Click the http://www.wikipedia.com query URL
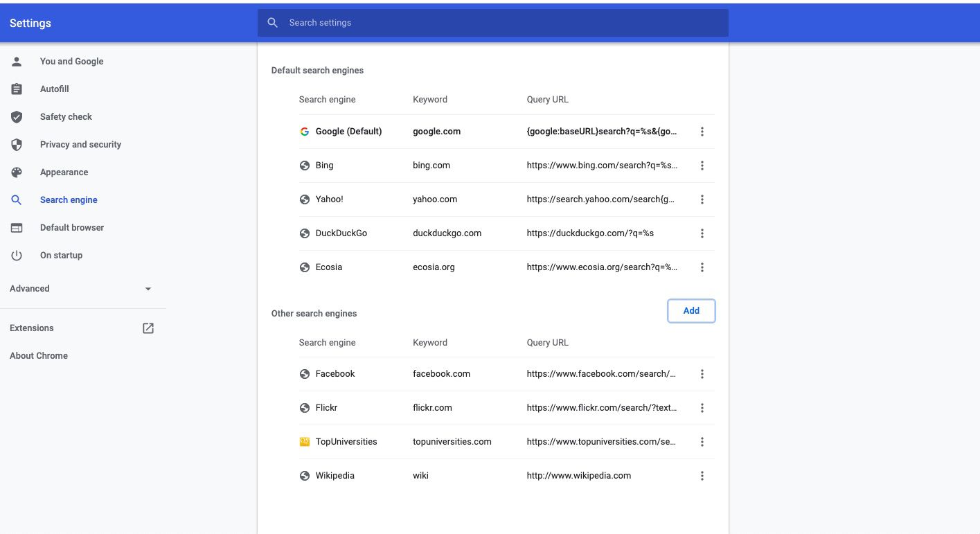 tap(579, 476)
